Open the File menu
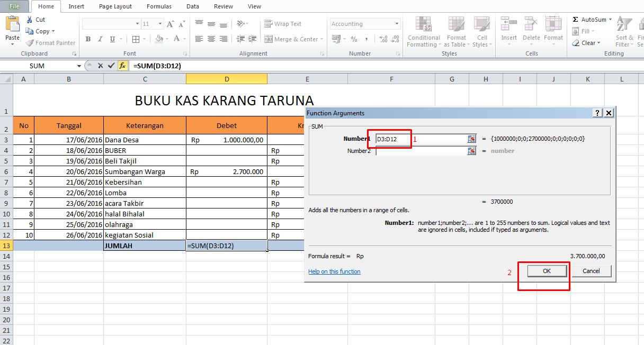Viewport: 644px width, 345px height. (15, 6)
